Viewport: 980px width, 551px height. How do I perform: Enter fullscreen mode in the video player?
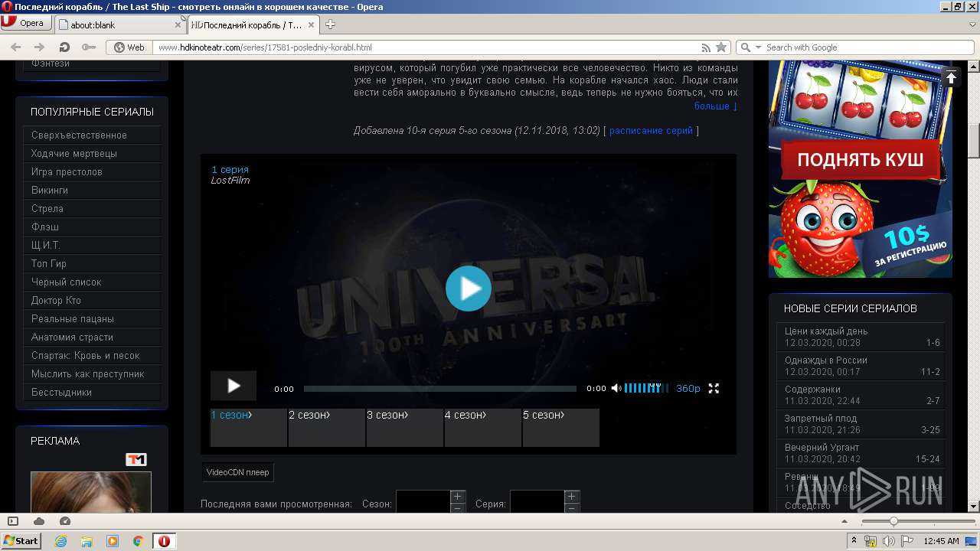[x=714, y=388]
